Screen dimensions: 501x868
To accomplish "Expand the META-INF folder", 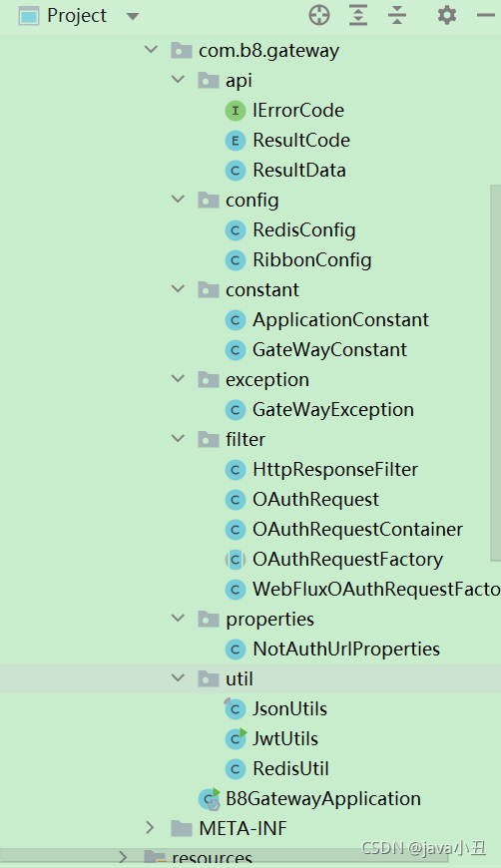I will (150, 827).
